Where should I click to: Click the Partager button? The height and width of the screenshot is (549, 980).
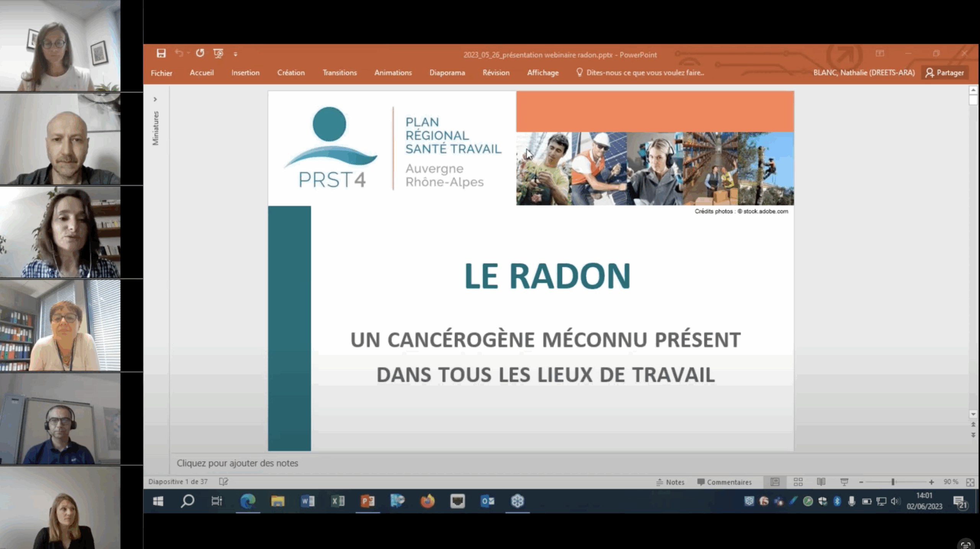[945, 73]
